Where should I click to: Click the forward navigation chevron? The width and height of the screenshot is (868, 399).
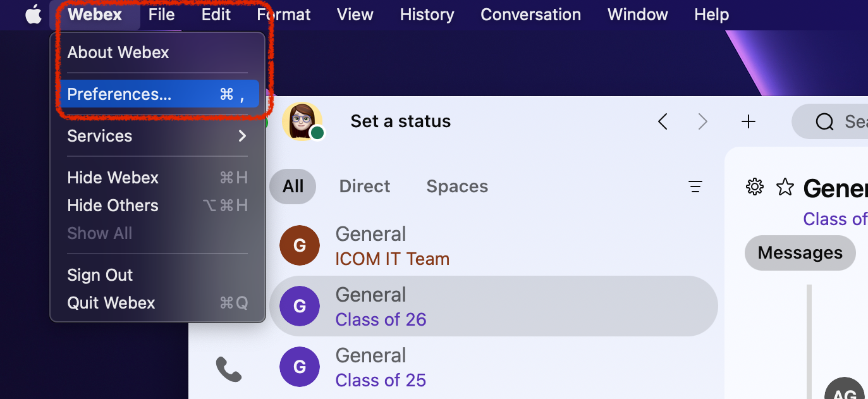[x=702, y=121]
